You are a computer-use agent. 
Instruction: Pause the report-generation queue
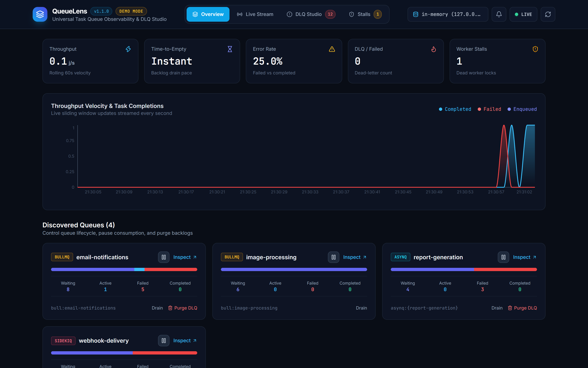coord(503,257)
